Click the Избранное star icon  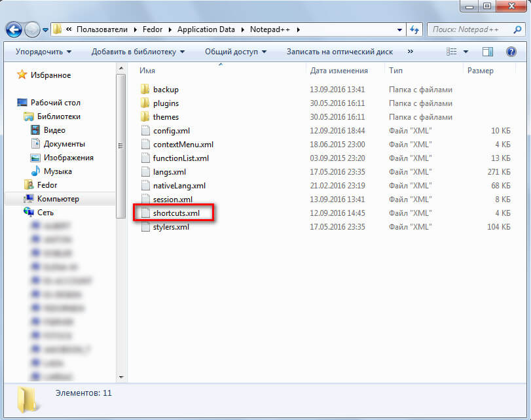click(x=22, y=75)
